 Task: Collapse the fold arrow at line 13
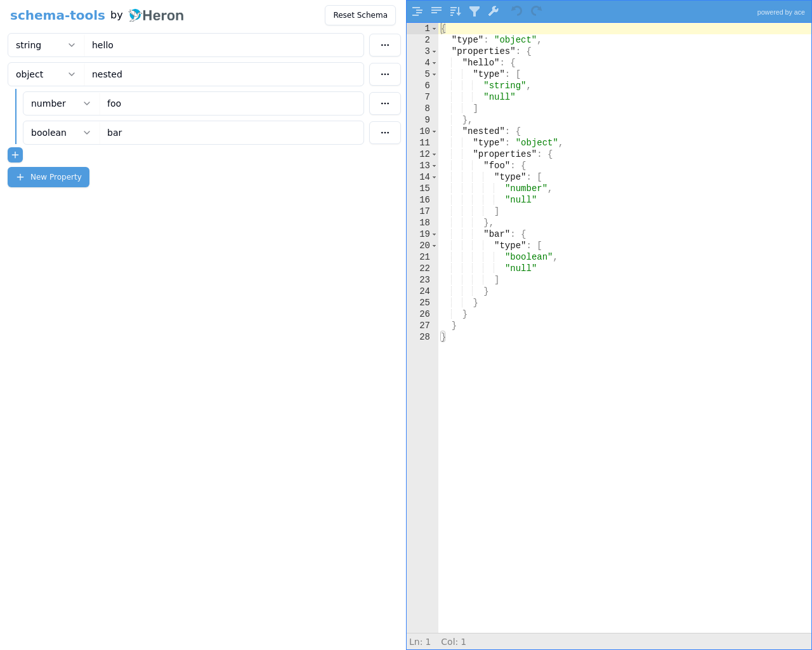coord(435,166)
